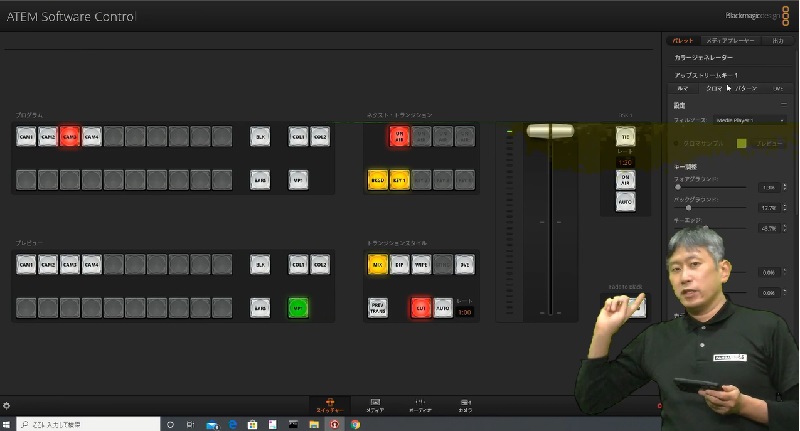Open the Camera page icon in bottom bar
Viewport: 800px width, 431px height.
465,406
